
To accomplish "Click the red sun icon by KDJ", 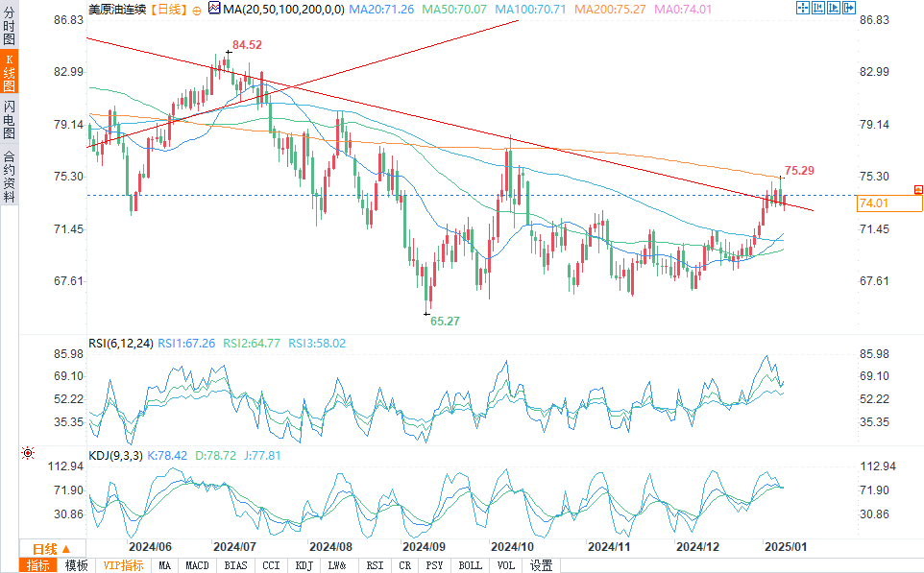I will click(x=28, y=453).
